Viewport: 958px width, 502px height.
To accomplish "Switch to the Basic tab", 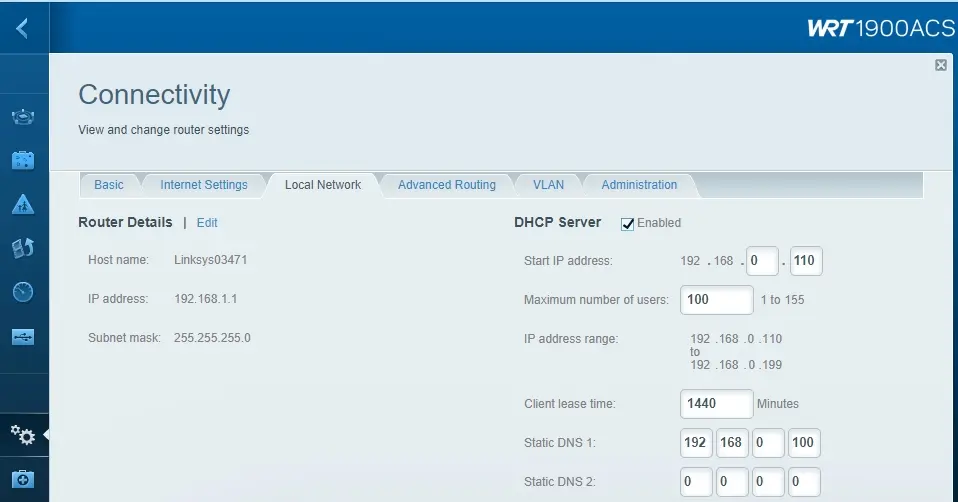I will pos(109,185).
